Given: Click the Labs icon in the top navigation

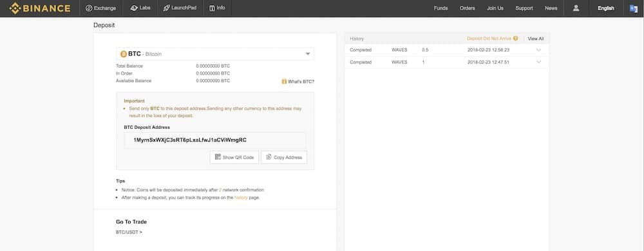Looking at the screenshot, I should click(x=134, y=8).
